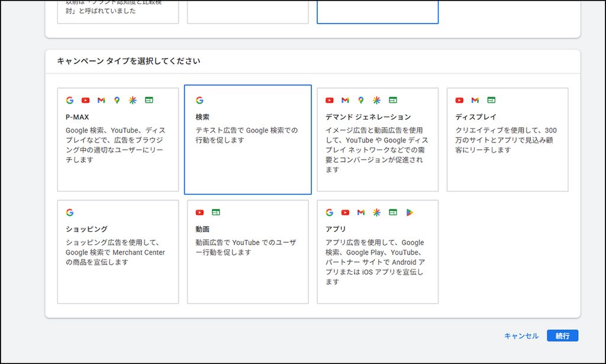Click the Google icon in the アプリ card
606x364 pixels.
coord(329,212)
